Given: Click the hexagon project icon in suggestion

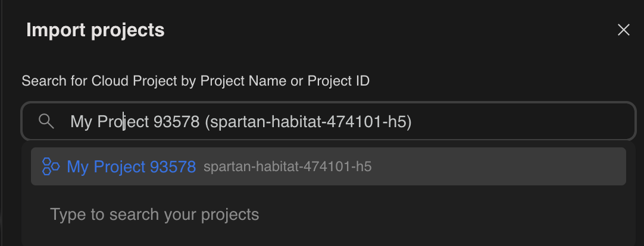Looking at the screenshot, I should (x=51, y=167).
